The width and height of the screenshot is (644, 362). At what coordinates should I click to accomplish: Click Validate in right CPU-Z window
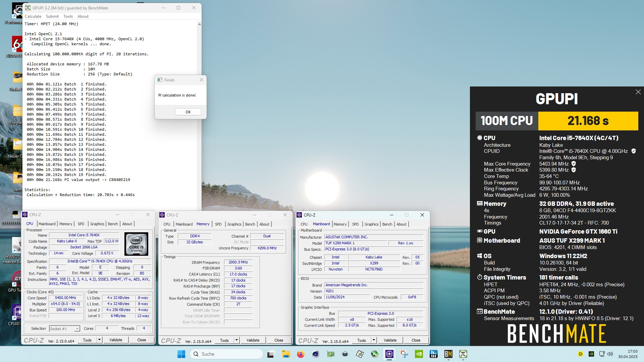390,340
